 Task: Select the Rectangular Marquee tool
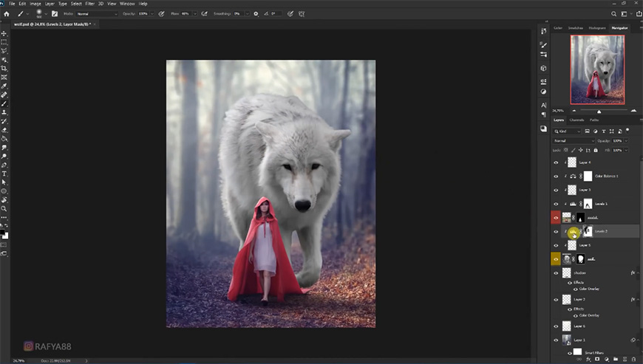[x=4, y=42]
